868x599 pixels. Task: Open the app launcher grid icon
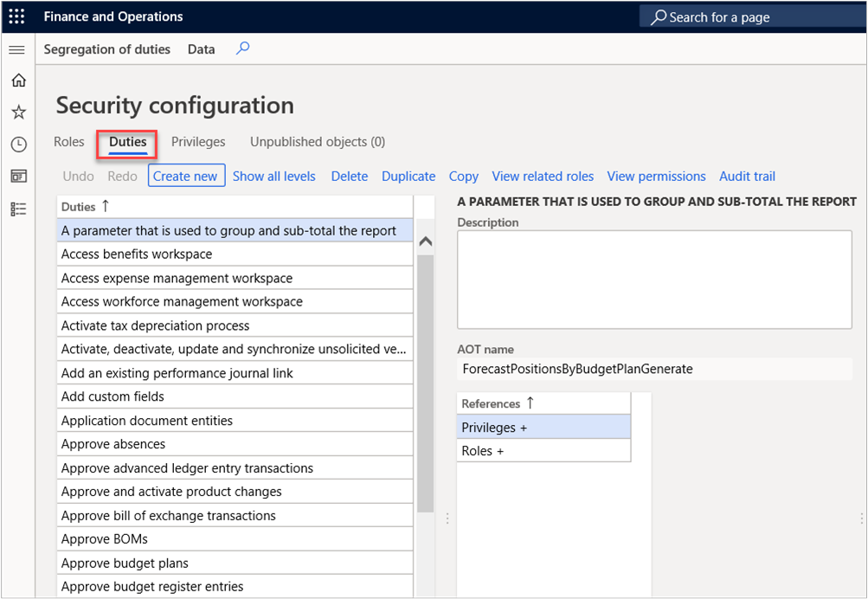tap(16, 16)
